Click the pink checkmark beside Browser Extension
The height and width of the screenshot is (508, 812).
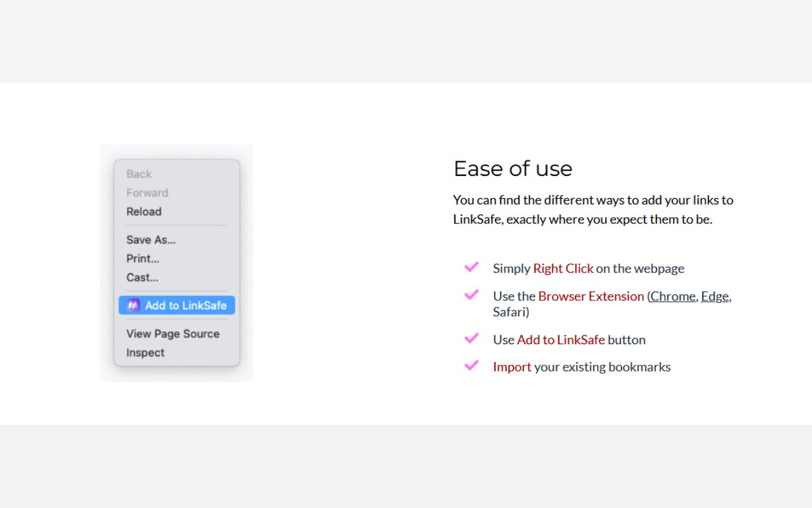pos(471,295)
